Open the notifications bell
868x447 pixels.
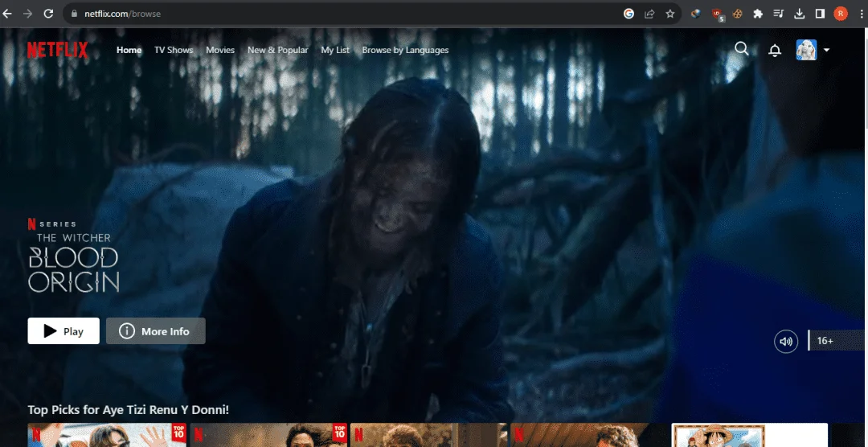(775, 51)
